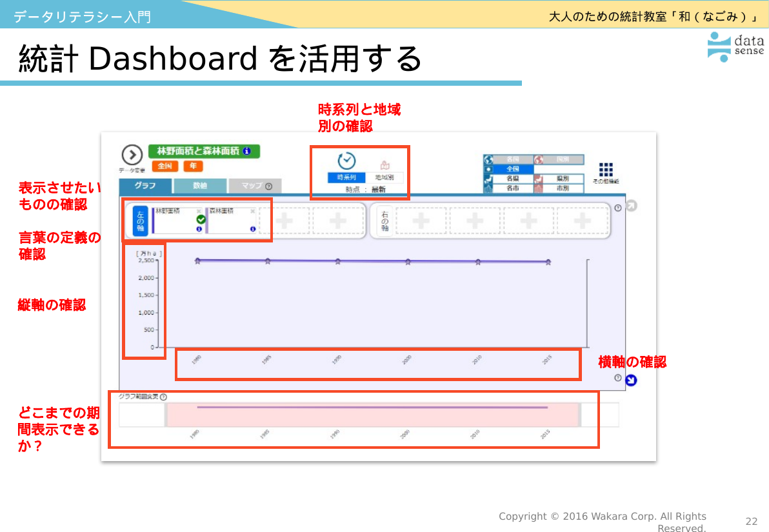
Task: Click the globe icon beside 各国
Action: (x=488, y=159)
